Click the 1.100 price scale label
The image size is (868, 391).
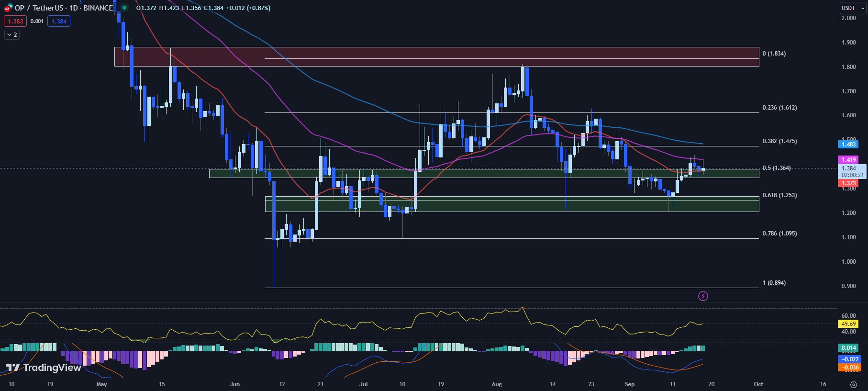tap(848, 237)
